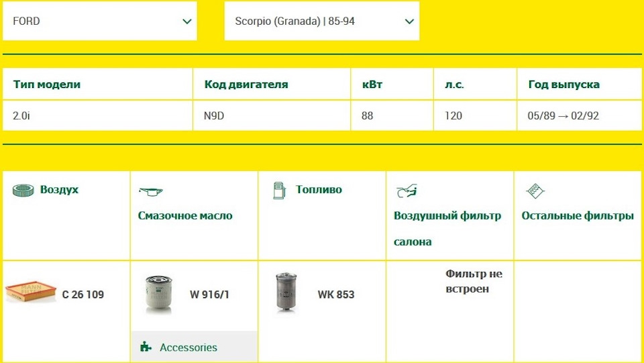644x363 pixels.
Task: Select the 88 kW value cell
Action: [x=392, y=116]
